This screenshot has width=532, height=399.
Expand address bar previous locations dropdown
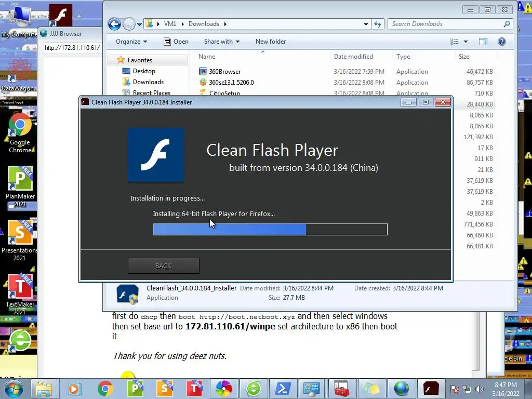coord(366,24)
